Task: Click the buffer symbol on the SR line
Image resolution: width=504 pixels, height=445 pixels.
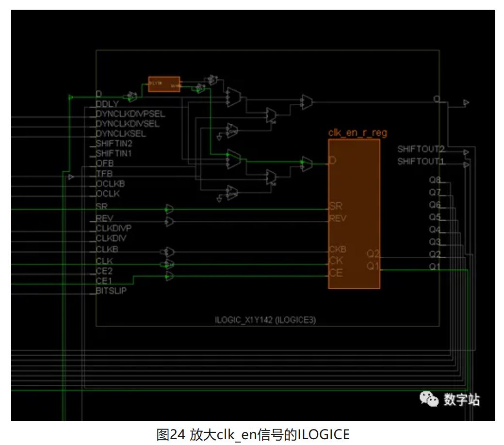Action: click(169, 209)
